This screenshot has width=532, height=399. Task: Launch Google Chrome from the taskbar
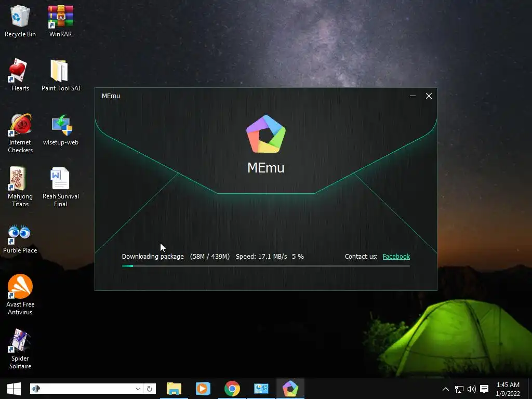coord(232,389)
